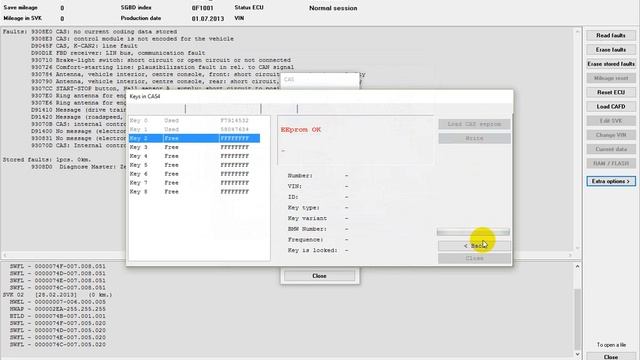Click fault line D9045F CAS K-CAN2 line fault
This screenshot has height=360, width=640.
84,46
